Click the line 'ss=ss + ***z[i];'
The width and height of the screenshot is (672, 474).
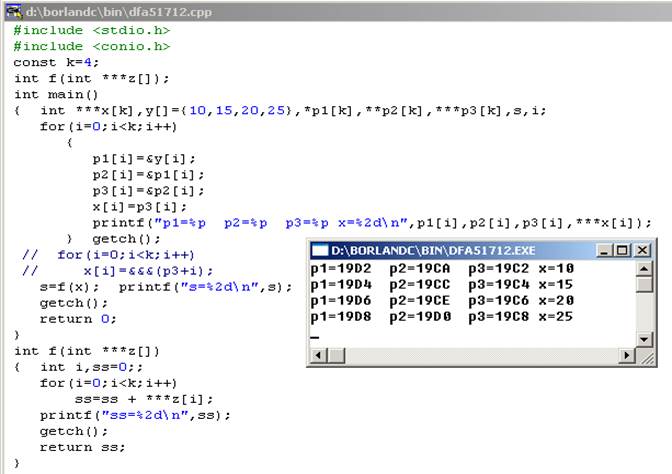click(144, 399)
